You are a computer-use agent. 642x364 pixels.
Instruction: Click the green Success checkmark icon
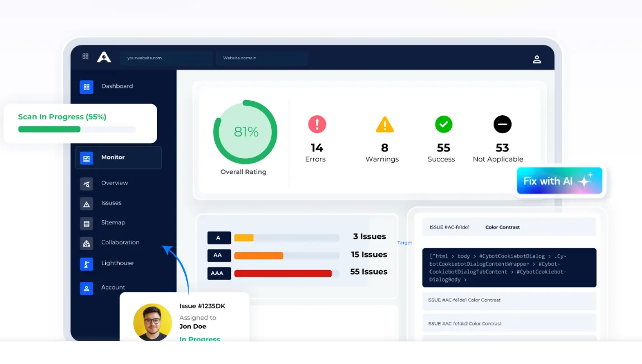(x=443, y=124)
